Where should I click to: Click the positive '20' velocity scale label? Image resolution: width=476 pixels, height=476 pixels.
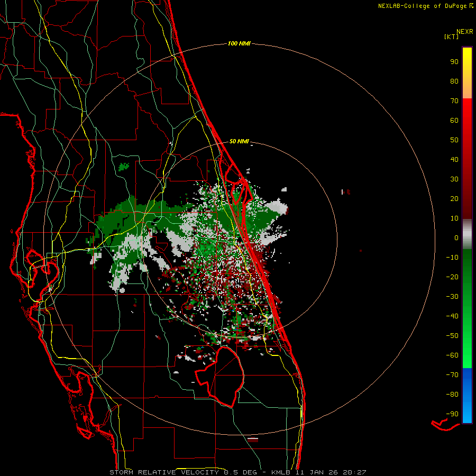tap(454, 199)
